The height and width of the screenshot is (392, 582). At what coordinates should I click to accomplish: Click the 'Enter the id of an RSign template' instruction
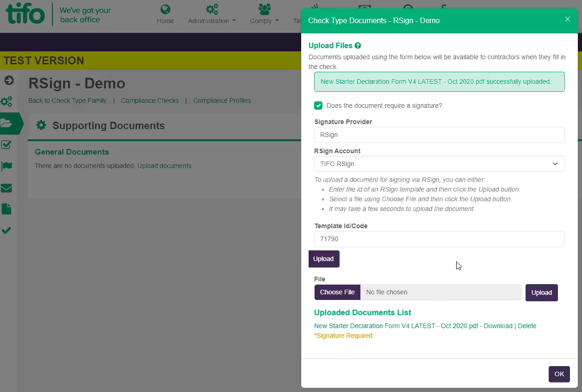click(425, 189)
